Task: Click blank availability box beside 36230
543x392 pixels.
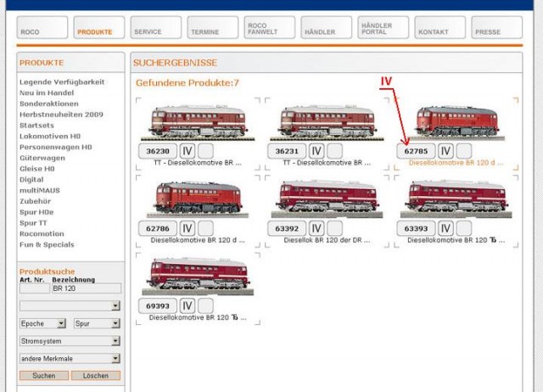Action: coord(205,151)
